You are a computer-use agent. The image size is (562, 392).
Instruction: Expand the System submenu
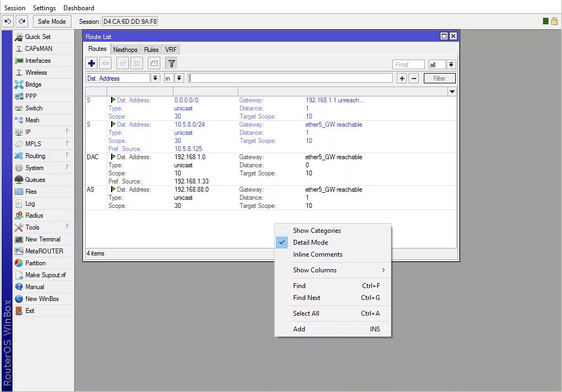tap(43, 167)
